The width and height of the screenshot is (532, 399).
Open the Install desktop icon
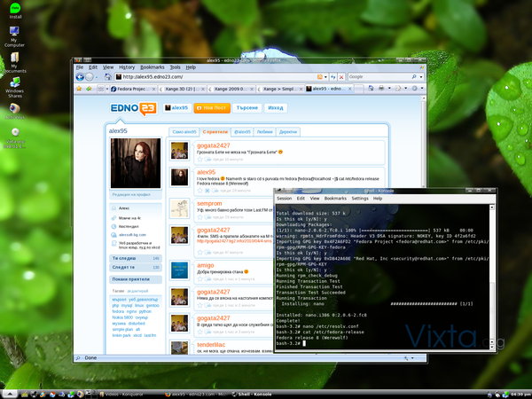click(x=15, y=11)
